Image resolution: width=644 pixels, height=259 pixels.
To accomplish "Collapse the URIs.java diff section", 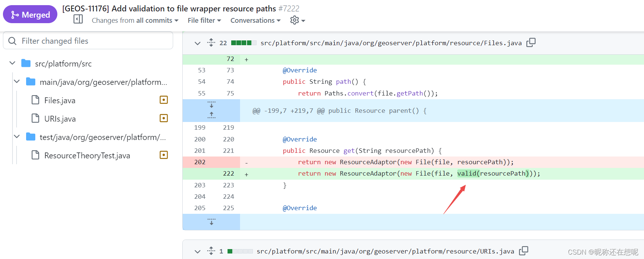I will click(197, 251).
